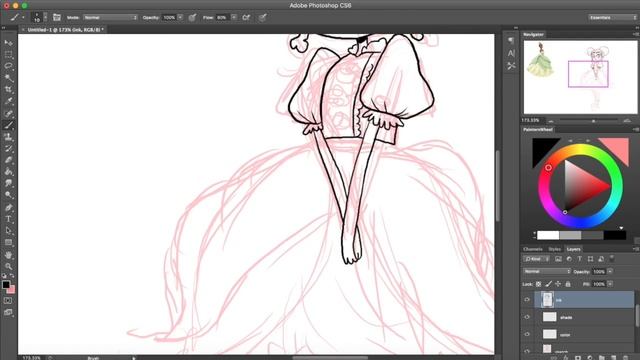640x360 pixels.
Task: Open the layer Opacity dropdown arrow
Action: click(x=610, y=271)
